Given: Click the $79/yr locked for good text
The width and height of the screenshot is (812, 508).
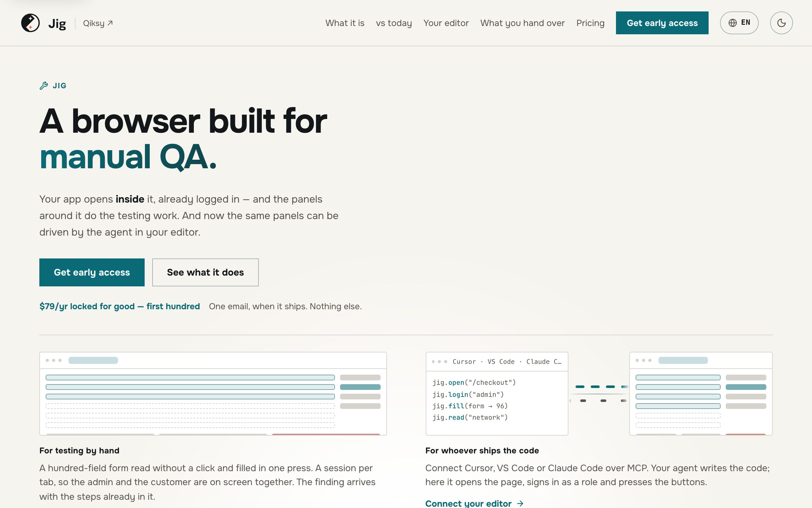Looking at the screenshot, I should point(120,306).
